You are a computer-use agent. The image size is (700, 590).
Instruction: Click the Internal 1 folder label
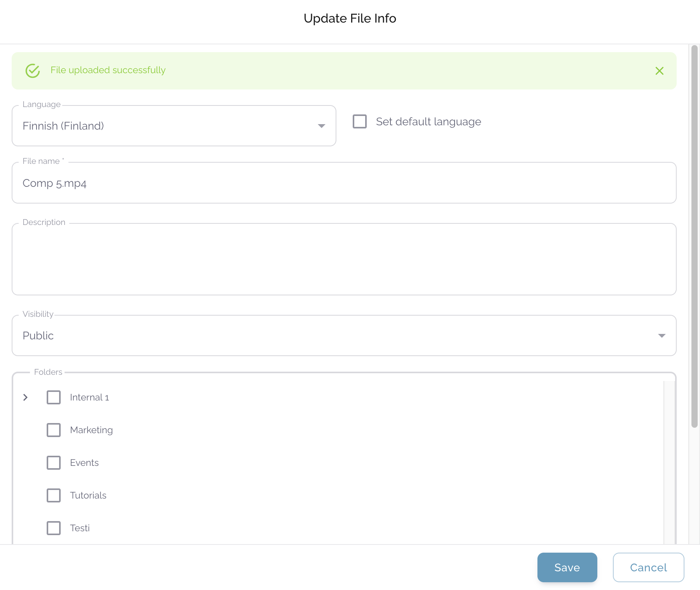pos(89,397)
